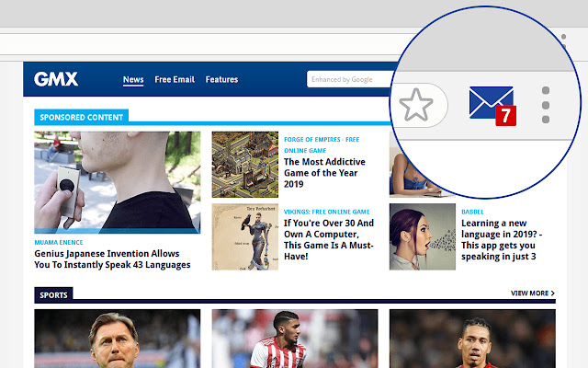
Task: Click FORGE OF EMPIRES - FREE ONLINE GAME label
Action: [x=322, y=145]
